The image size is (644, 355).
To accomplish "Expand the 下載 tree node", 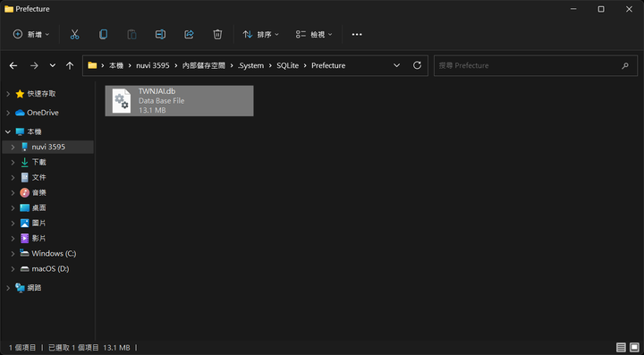I will (13, 162).
